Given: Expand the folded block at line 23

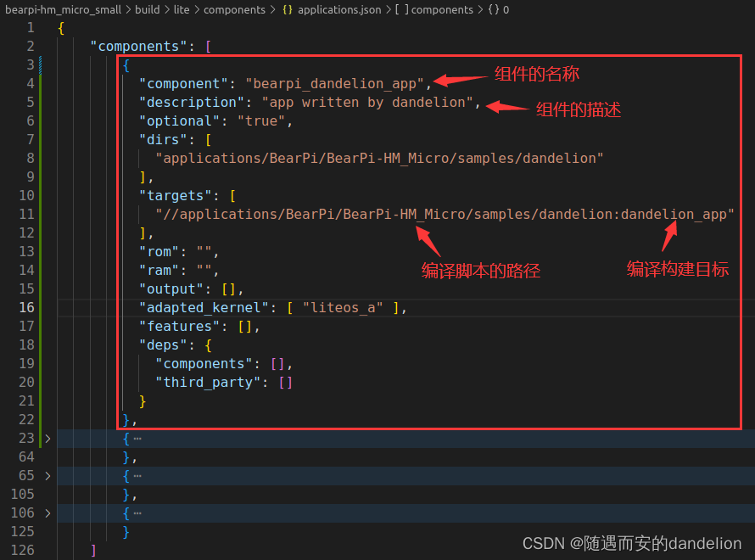Looking at the screenshot, I should 48,439.
